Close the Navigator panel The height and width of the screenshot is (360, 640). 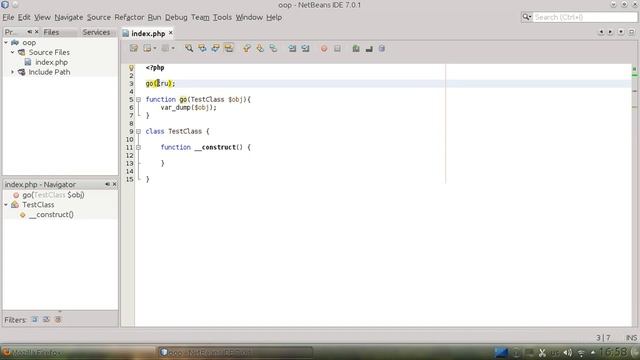pyautogui.click(x=114, y=184)
